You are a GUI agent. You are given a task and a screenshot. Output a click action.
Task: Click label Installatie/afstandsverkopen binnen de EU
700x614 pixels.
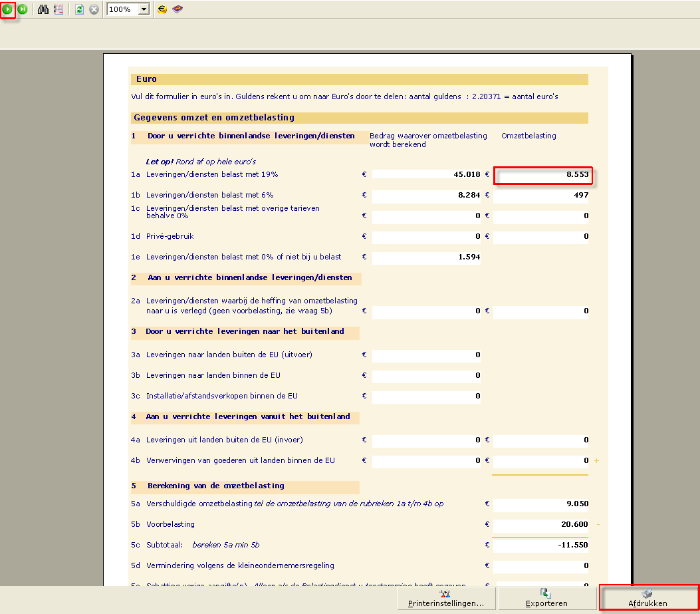[x=222, y=396]
